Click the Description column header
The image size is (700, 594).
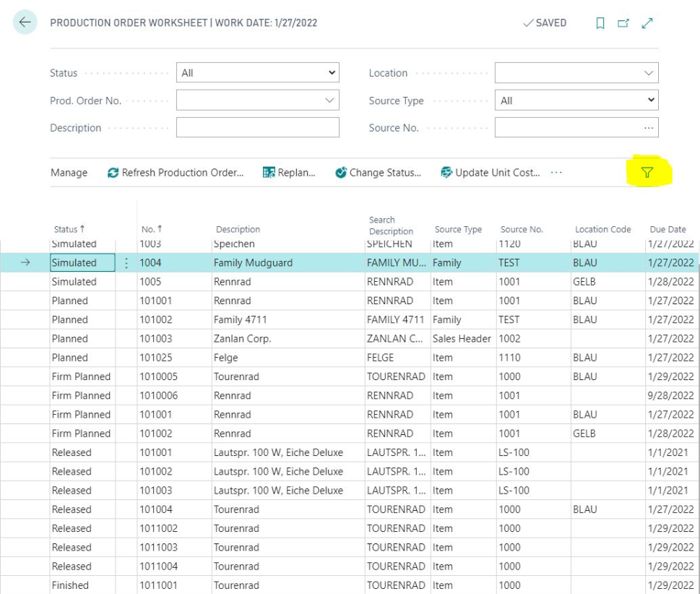coord(238,229)
